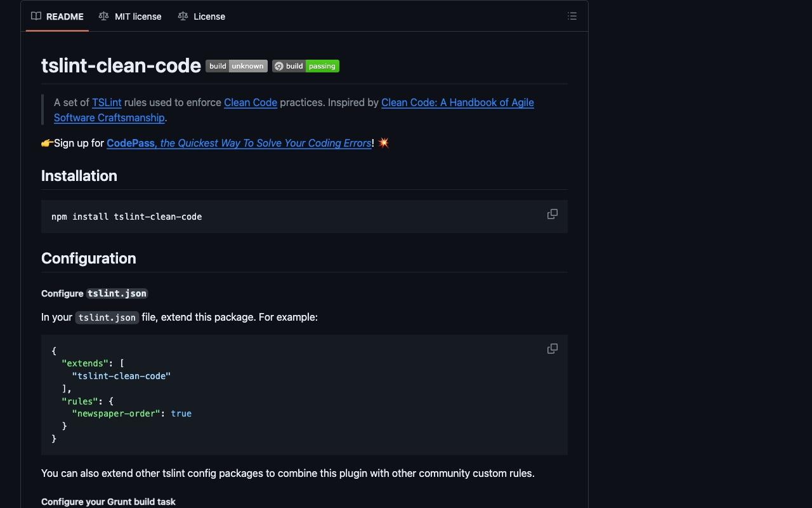The height and width of the screenshot is (508, 812).
Task: Click 'Configure your Grunt build task' subheading
Action: coord(108,502)
